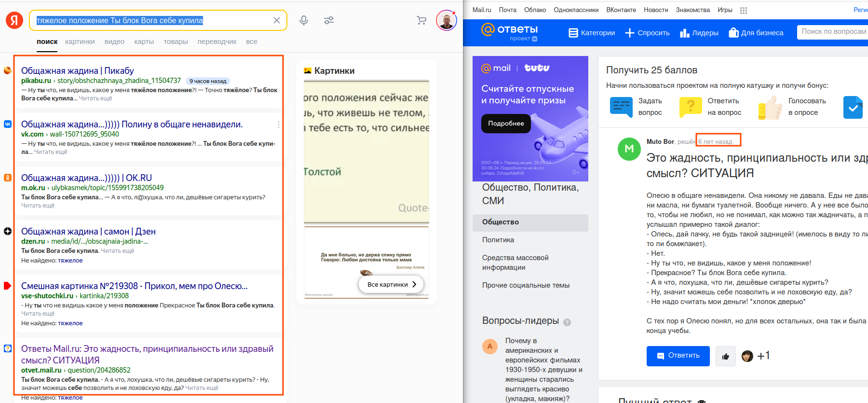This screenshot has height=403, width=868.
Task: Open Почта in Mail.ru top bar
Action: point(508,10)
